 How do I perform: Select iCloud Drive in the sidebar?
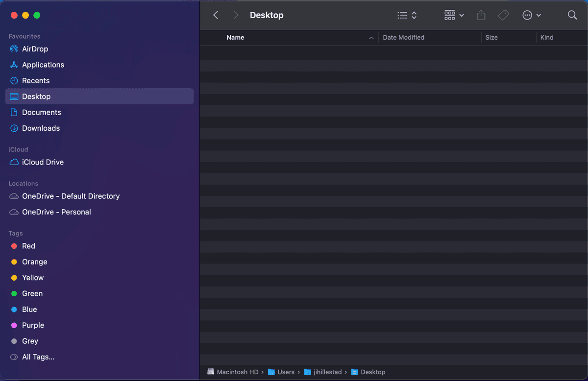[x=43, y=162]
